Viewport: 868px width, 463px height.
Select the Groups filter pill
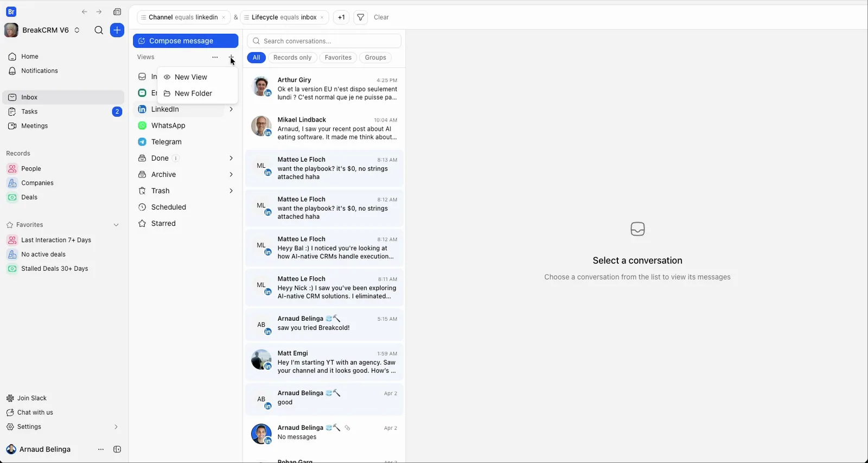pyautogui.click(x=375, y=58)
